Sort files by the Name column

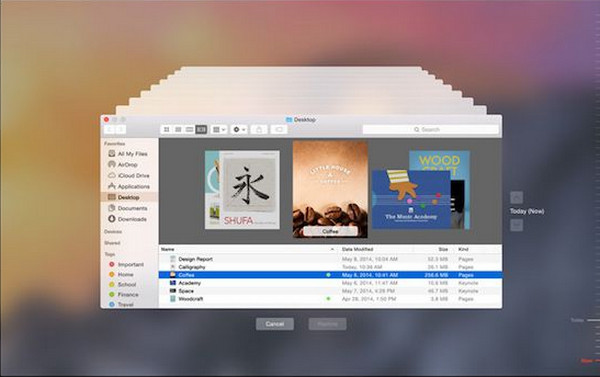coord(248,249)
